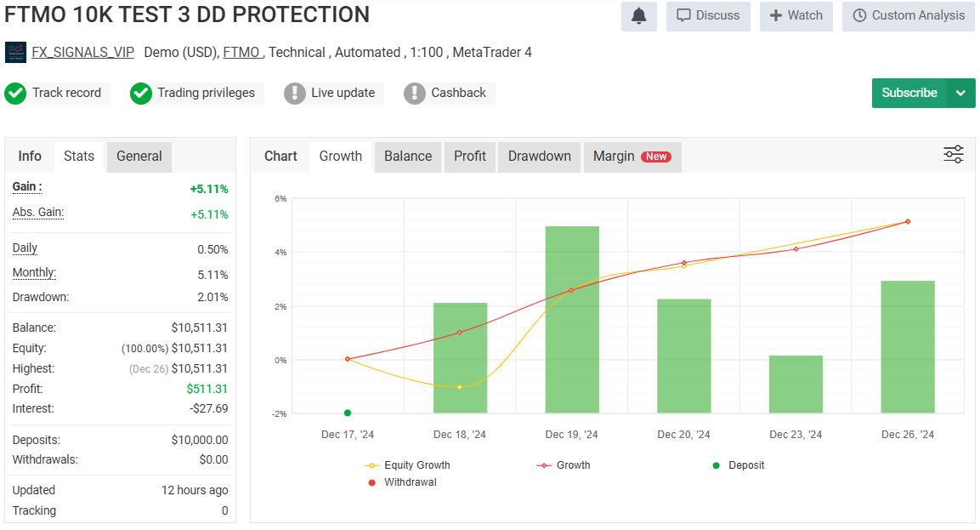Click the Watch button
The width and height of the screenshot is (980, 530).
pyautogui.click(x=796, y=15)
